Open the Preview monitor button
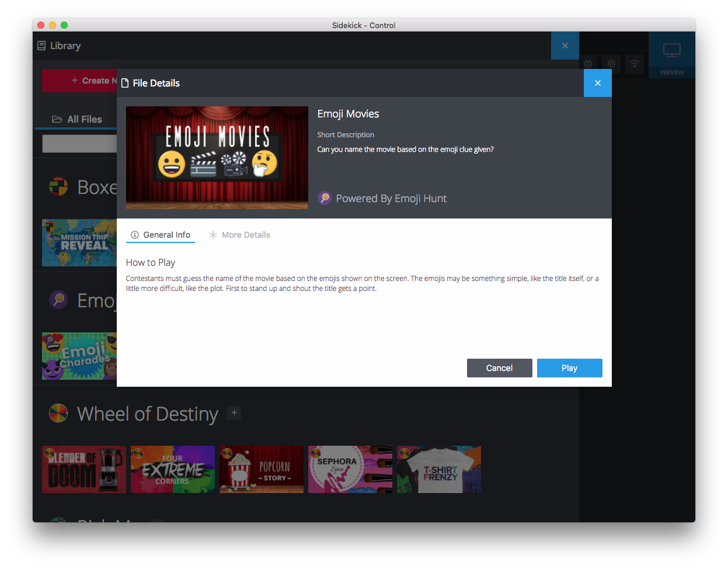The width and height of the screenshot is (728, 569). pyautogui.click(x=672, y=55)
